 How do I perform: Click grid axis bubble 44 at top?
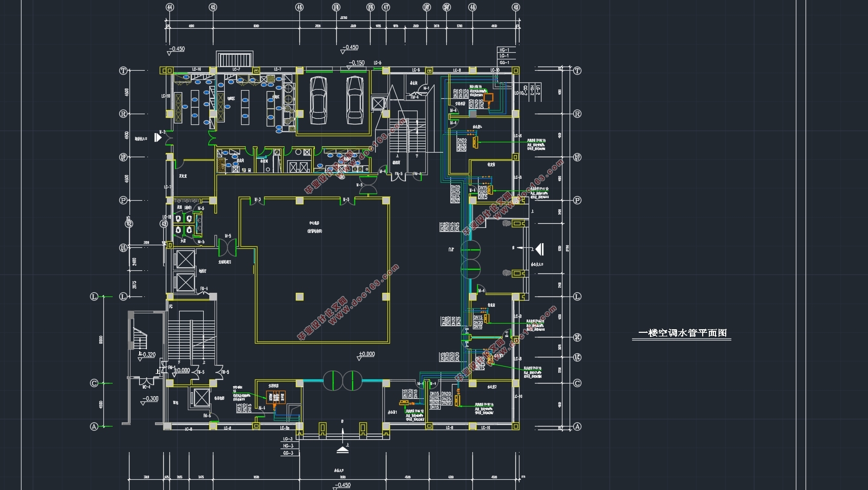pos(170,7)
